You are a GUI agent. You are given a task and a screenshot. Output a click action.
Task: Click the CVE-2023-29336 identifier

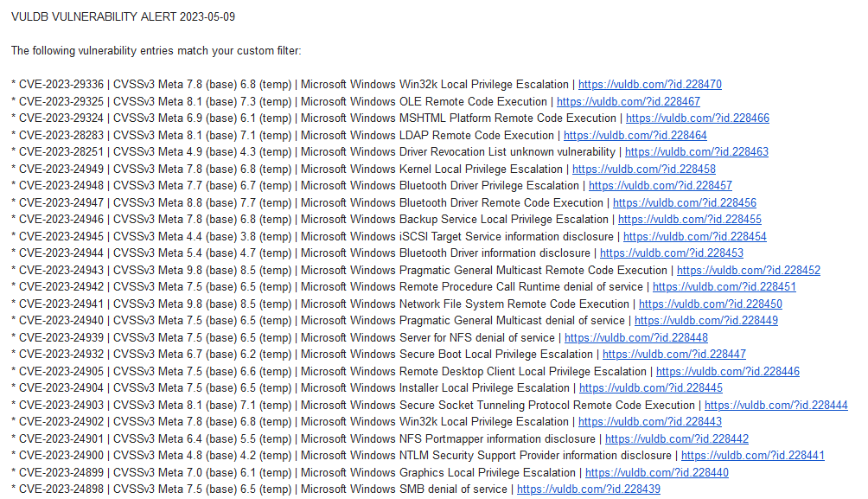[x=61, y=85]
